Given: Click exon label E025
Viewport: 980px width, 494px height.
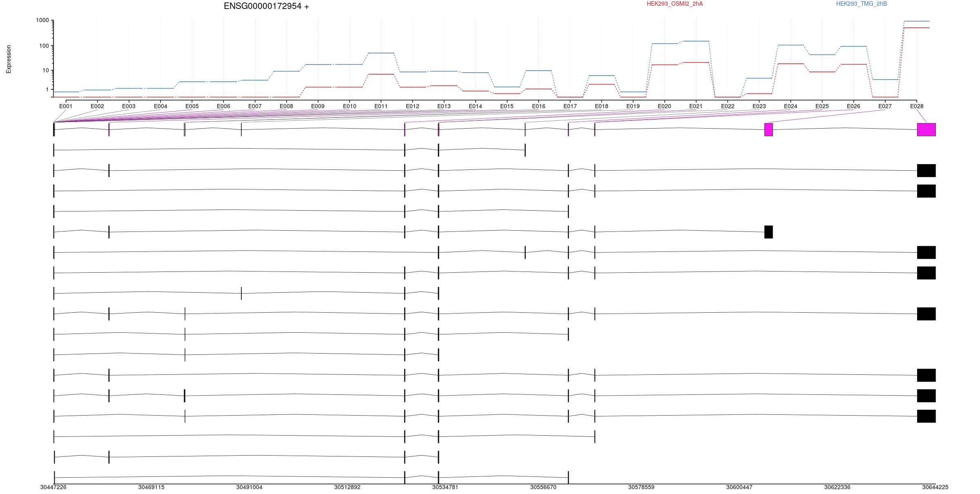Looking at the screenshot, I should pos(822,106).
